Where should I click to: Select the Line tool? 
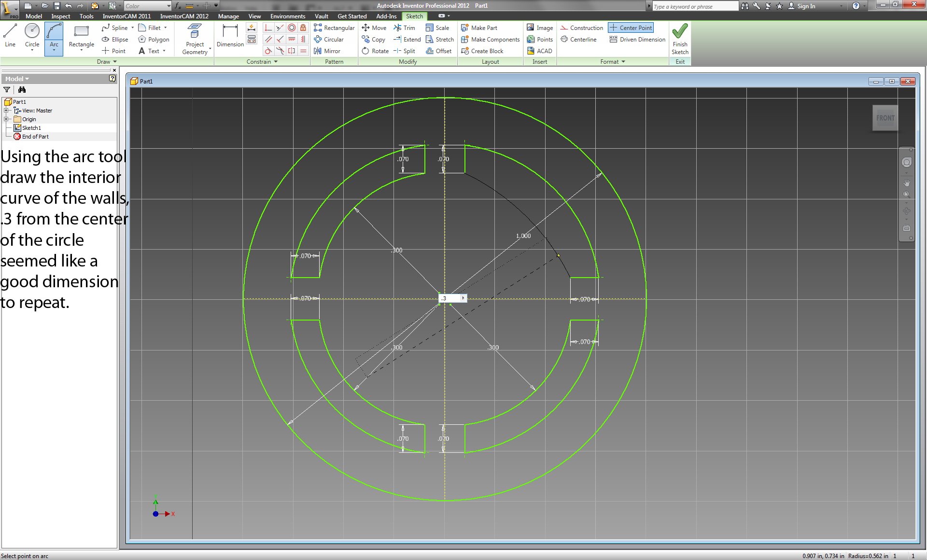(11, 39)
